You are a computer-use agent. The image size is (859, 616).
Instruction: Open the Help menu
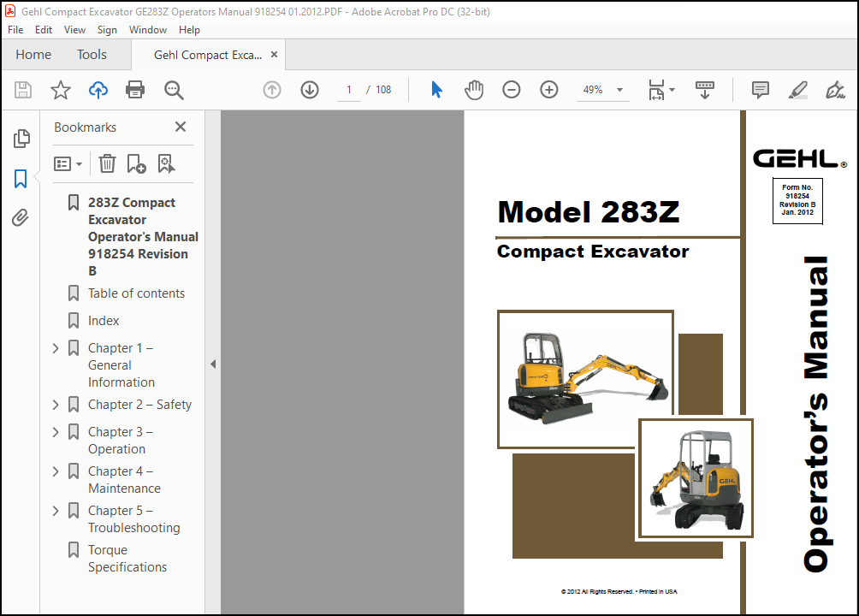pyautogui.click(x=189, y=30)
